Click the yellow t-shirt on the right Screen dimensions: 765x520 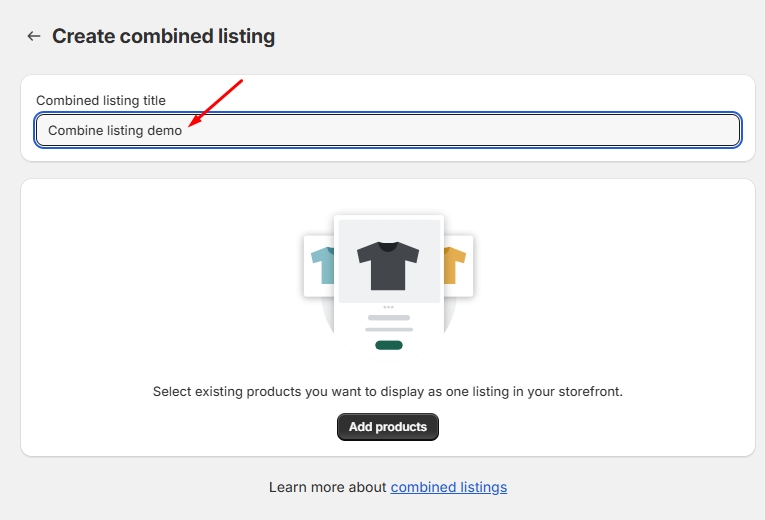pos(456,265)
